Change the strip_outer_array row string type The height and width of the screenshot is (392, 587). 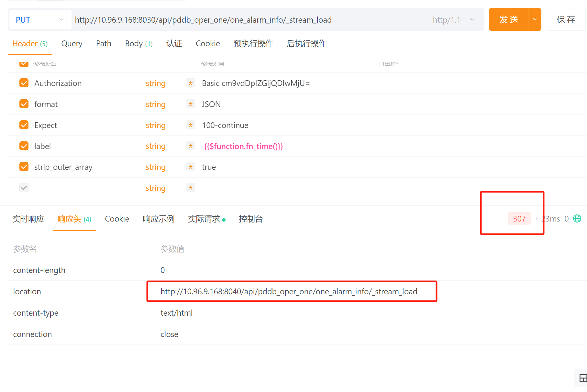coord(156,167)
